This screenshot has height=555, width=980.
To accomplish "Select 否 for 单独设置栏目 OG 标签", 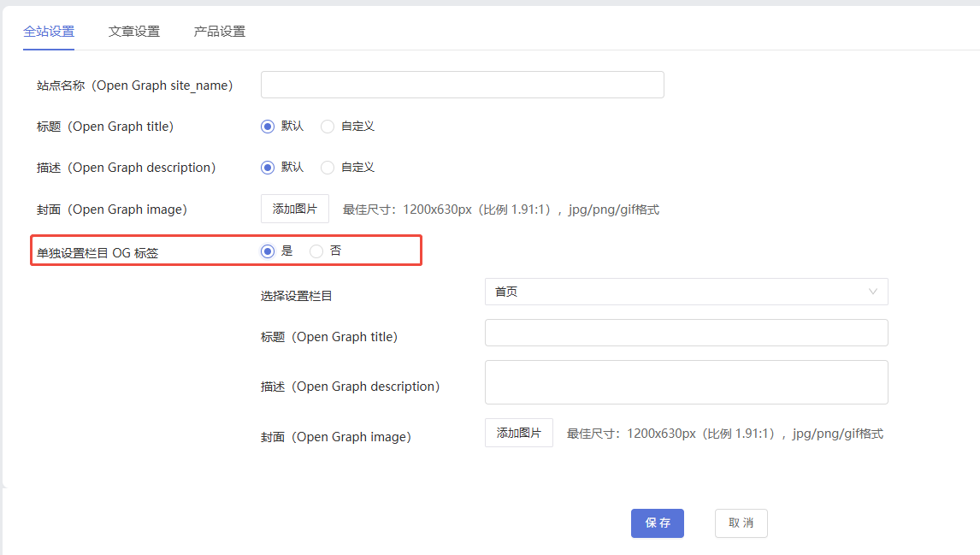I will coord(316,251).
